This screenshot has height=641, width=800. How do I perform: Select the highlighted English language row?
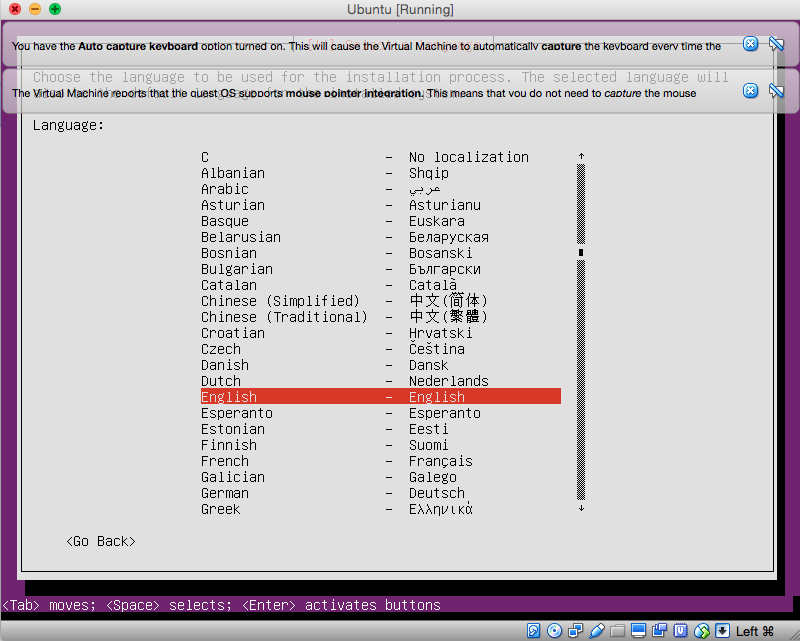(380, 397)
